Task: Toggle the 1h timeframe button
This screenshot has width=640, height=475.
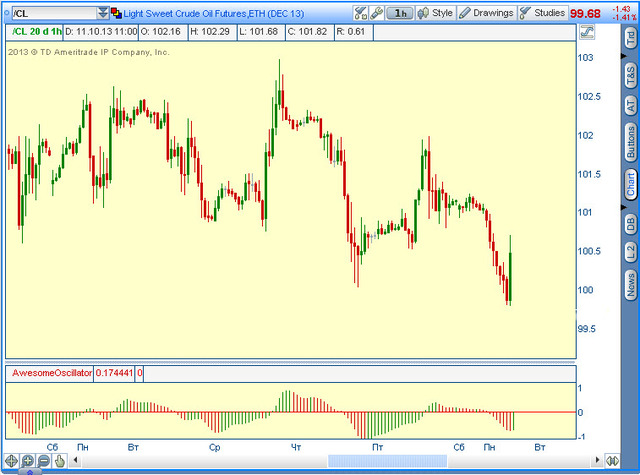Action: point(400,13)
